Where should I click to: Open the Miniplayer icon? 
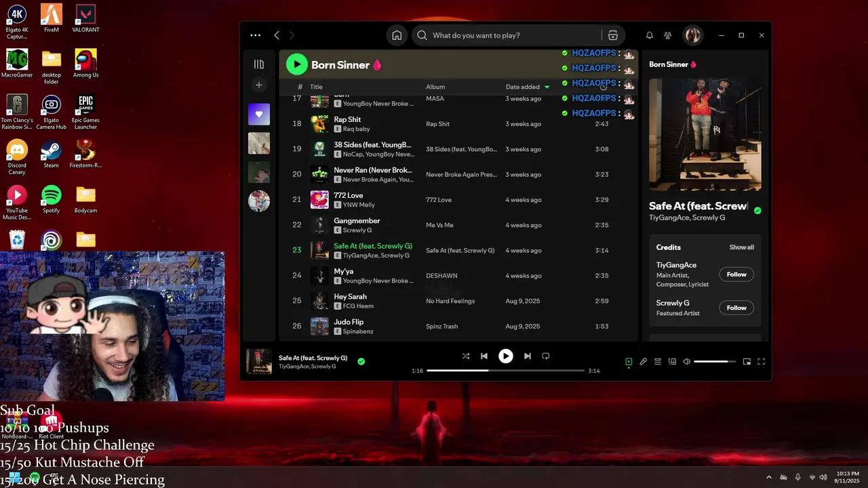click(747, 362)
